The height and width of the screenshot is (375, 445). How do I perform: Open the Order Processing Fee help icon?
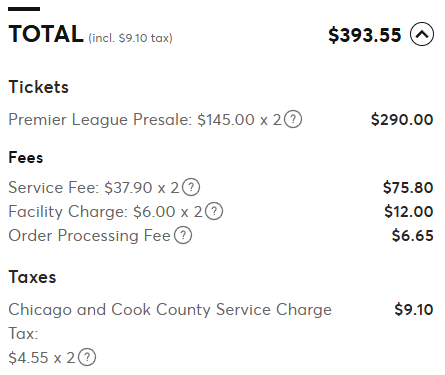[x=183, y=235]
